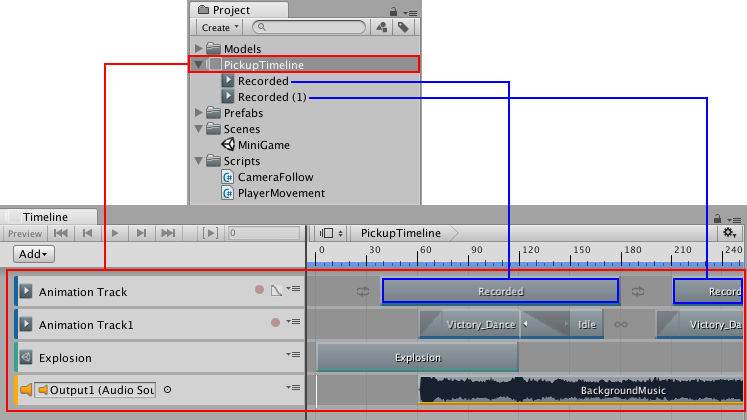The image size is (747, 420).
Task: Toggle the Preview button
Action: pyautogui.click(x=25, y=233)
